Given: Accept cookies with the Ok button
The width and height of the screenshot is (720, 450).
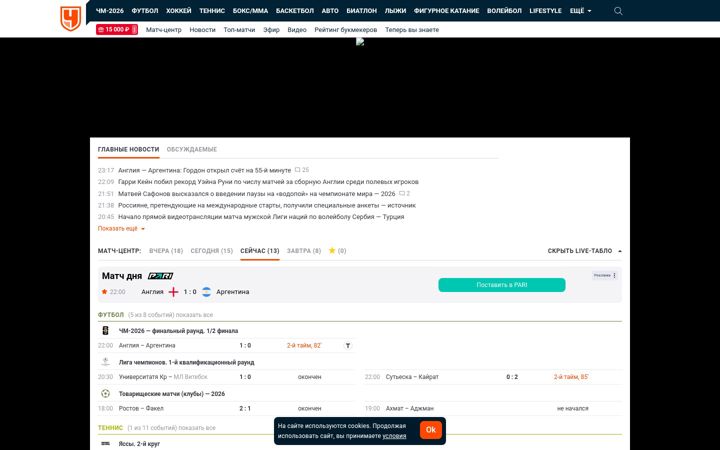Looking at the screenshot, I should point(431,430).
